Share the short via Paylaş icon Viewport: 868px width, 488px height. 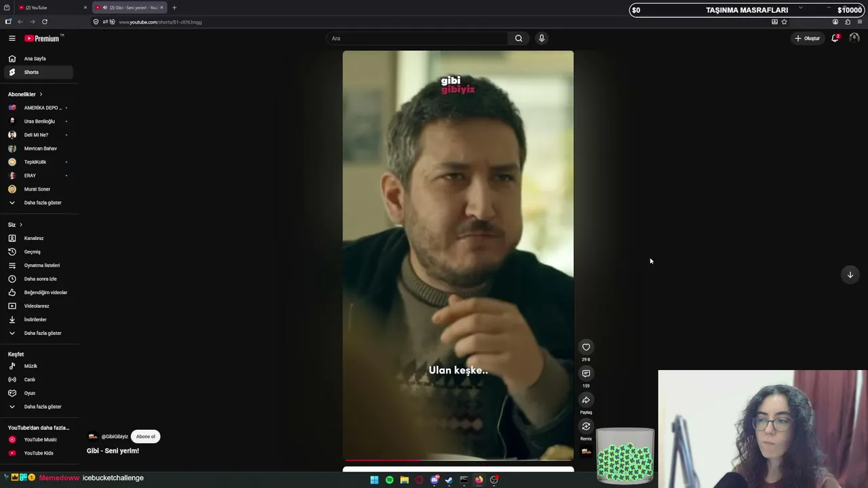point(586,400)
